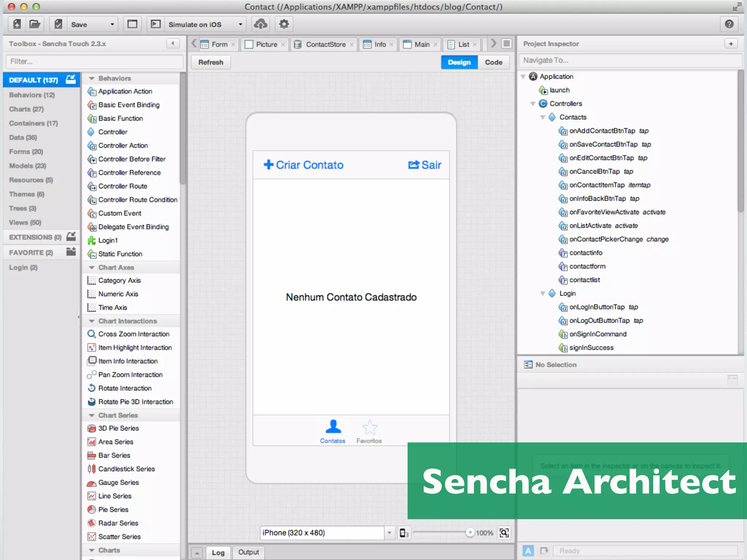747x560 pixels.
Task: Click the Toolbox Filter input field
Action: pos(94,62)
